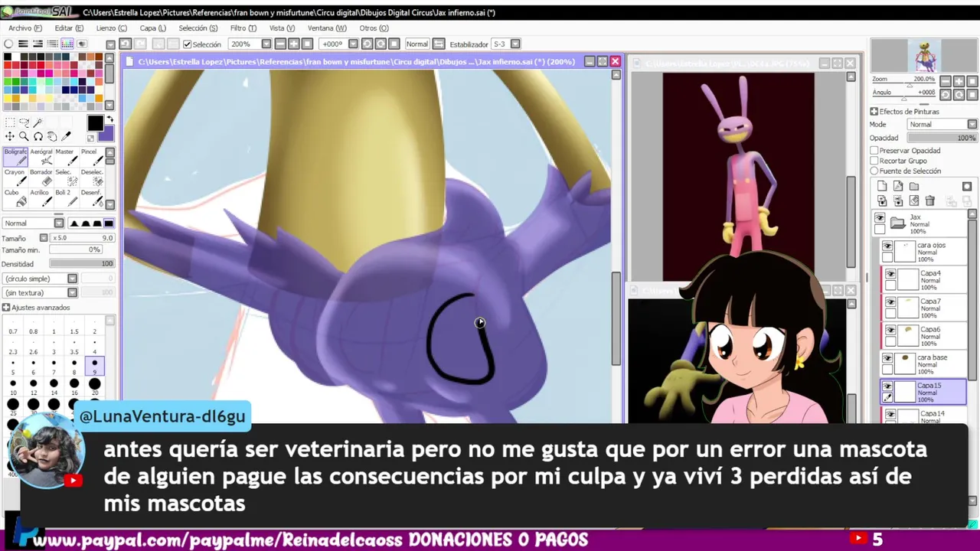Open the layer Mode Normal dropdown
The width and height of the screenshot is (980, 551).
(972, 124)
